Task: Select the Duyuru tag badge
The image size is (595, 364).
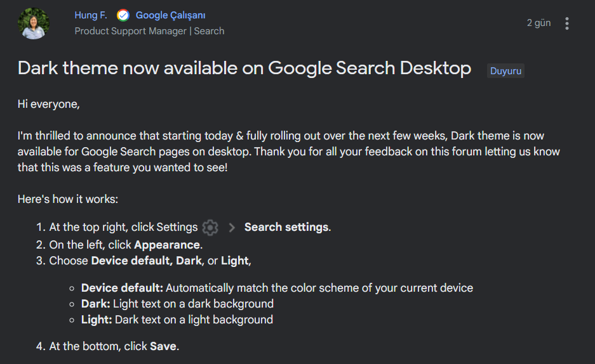Action: (x=505, y=71)
